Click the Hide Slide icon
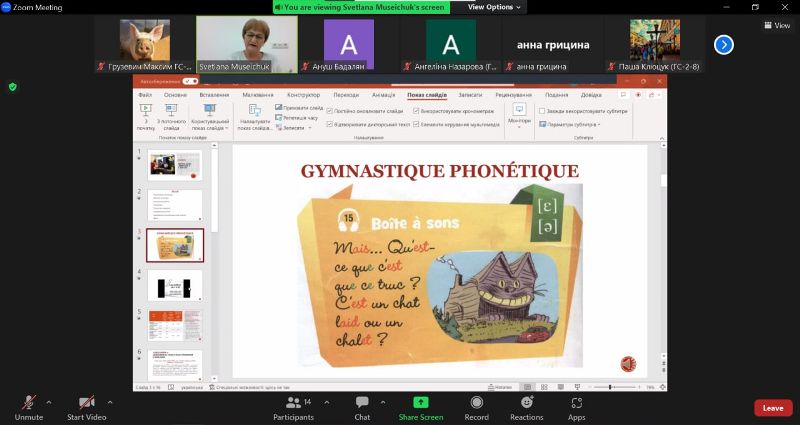 tap(279, 108)
